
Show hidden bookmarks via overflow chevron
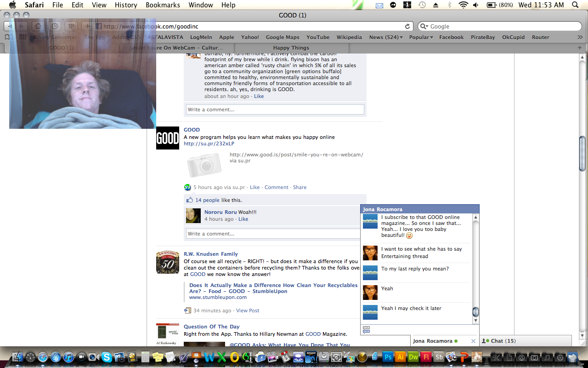click(580, 37)
